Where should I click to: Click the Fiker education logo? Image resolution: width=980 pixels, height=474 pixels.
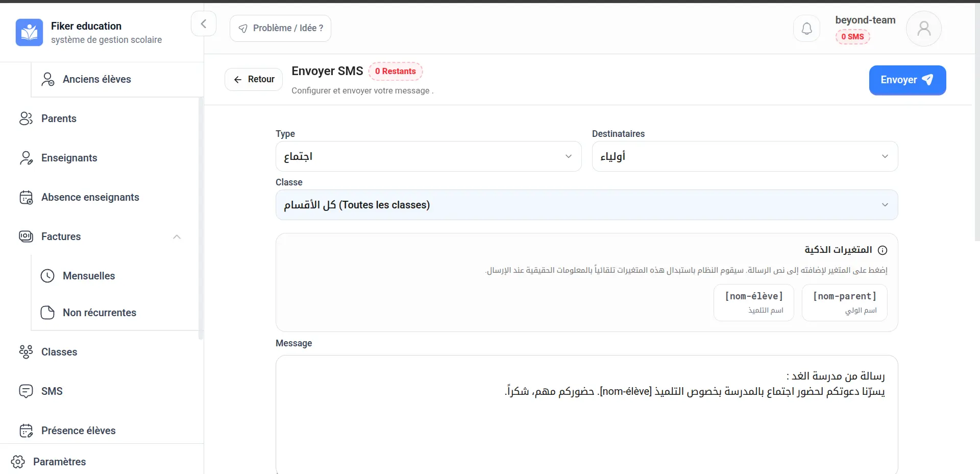pyautogui.click(x=29, y=32)
